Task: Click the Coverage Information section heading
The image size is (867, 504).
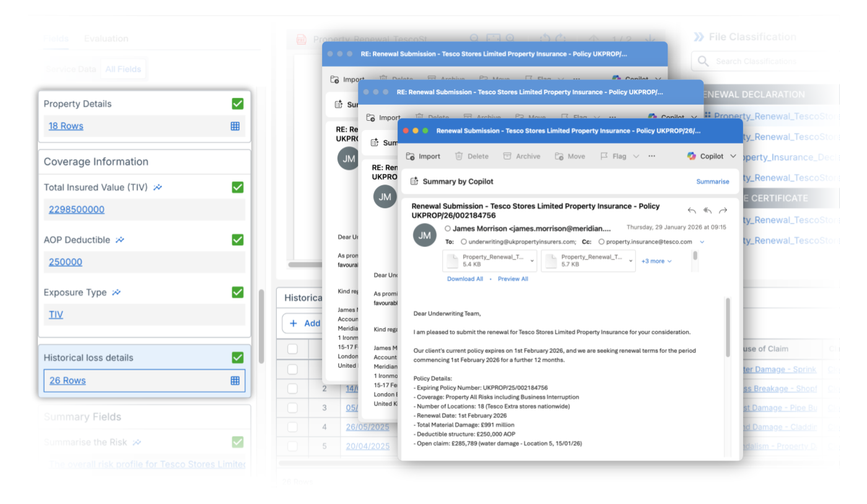Action: pyautogui.click(x=96, y=162)
